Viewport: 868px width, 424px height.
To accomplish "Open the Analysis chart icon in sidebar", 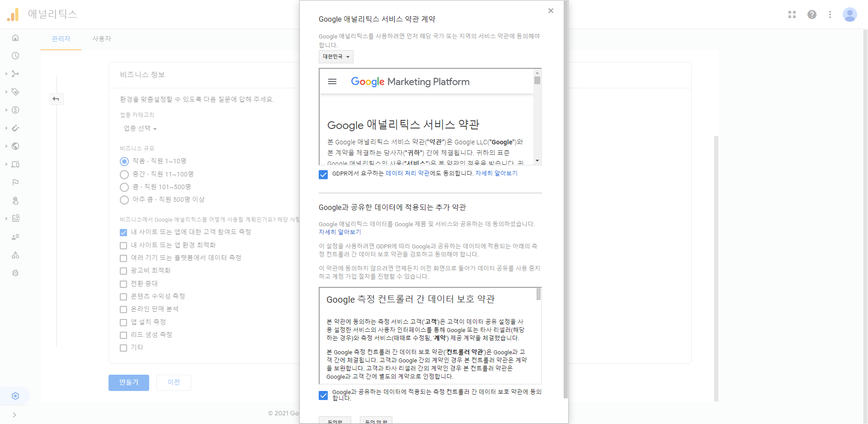I will click(15, 218).
